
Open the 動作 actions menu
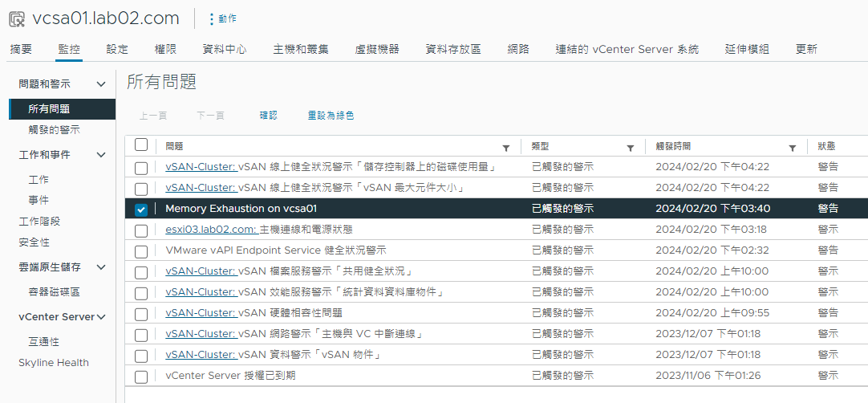click(222, 18)
